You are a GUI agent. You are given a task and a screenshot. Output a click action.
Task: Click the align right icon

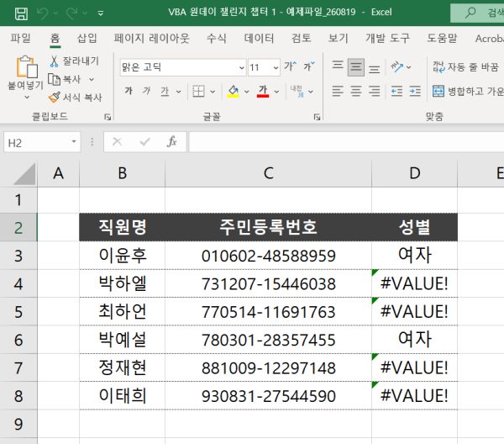[x=374, y=92]
